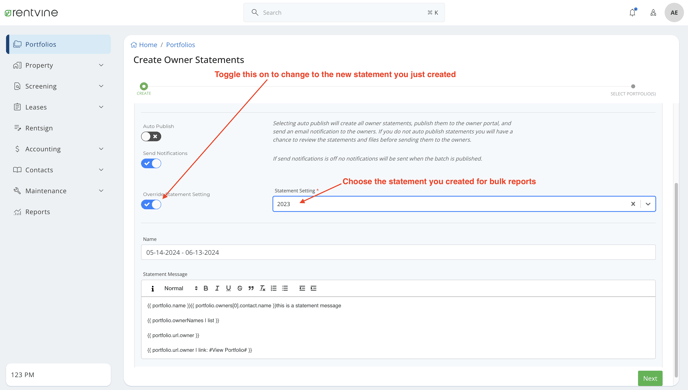Click the '{{ portfolio.url.owner }}' line
This screenshot has width=688, height=390.
click(173, 335)
